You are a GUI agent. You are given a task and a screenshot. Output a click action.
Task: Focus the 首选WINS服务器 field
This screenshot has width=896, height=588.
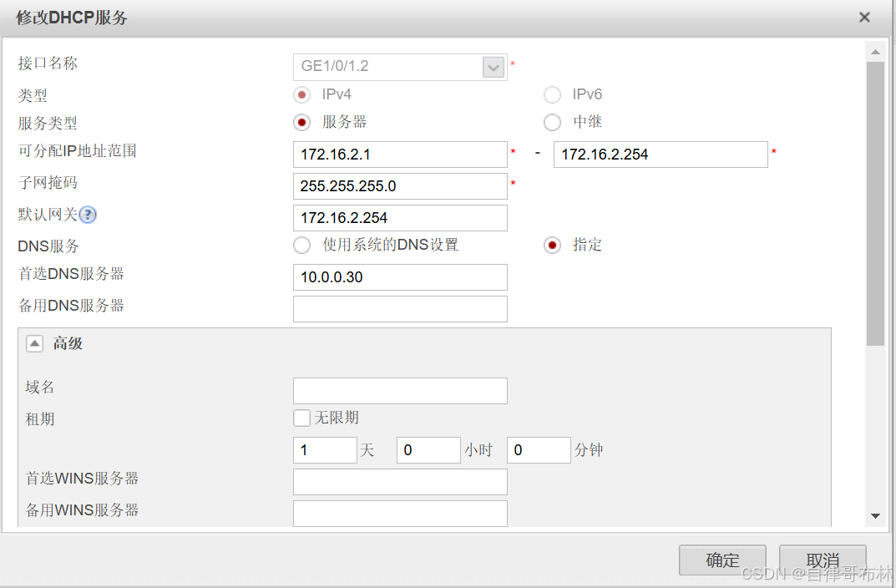(400, 482)
